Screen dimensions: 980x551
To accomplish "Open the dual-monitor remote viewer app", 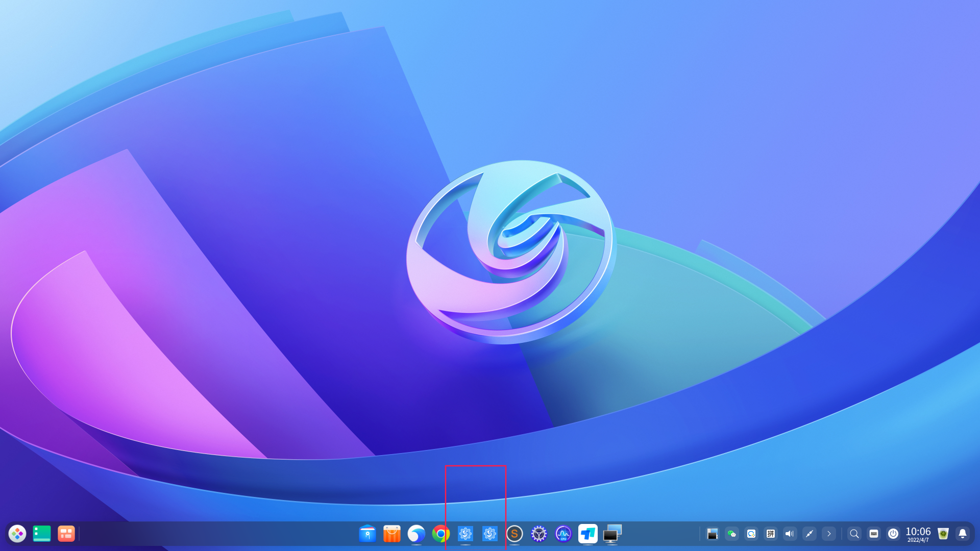I will pos(611,534).
